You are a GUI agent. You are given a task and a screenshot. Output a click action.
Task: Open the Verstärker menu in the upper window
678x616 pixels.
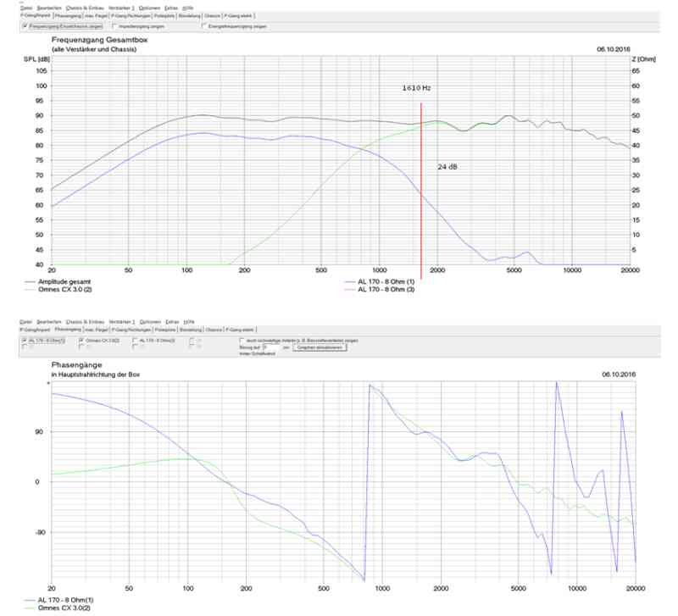(121, 8)
